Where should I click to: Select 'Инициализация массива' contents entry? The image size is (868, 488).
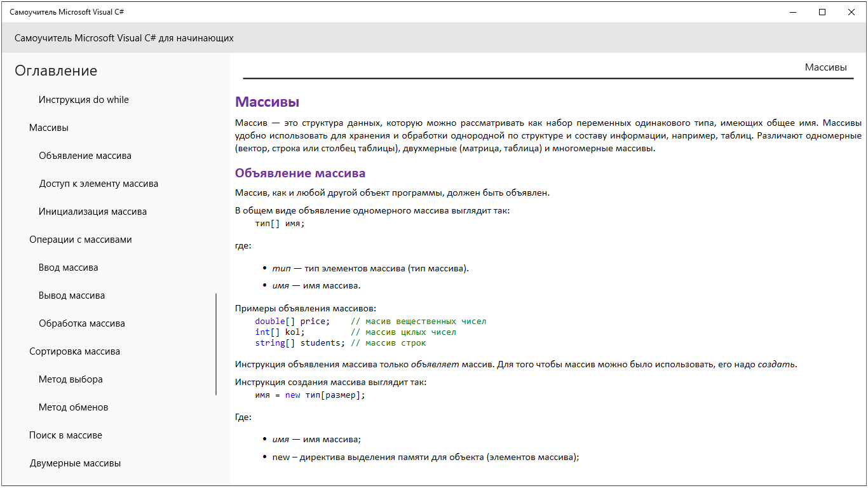pos(93,212)
